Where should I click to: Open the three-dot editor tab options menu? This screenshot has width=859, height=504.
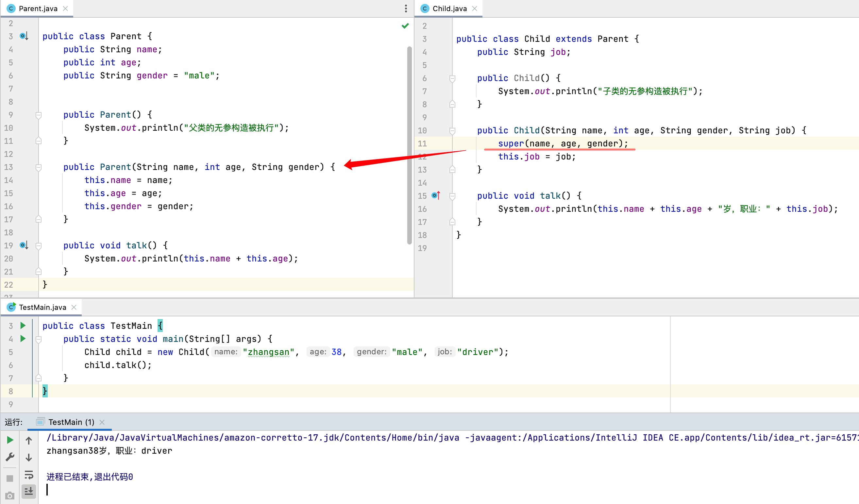pyautogui.click(x=406, y=8)
